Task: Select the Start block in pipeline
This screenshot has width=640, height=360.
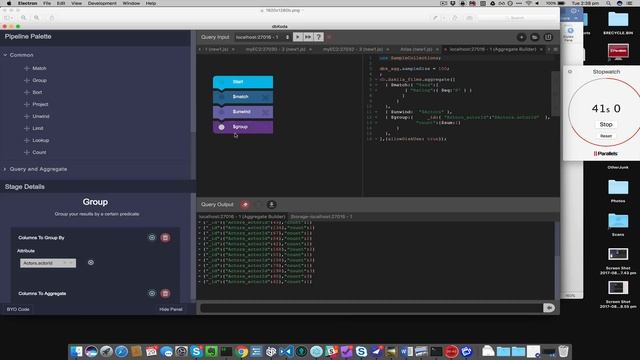Action: [243, 82]
